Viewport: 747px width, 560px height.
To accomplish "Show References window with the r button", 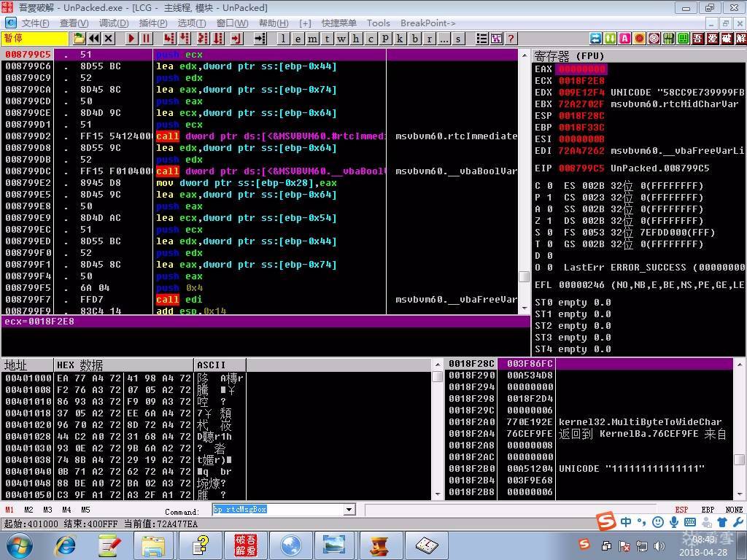I will [429, 39].
